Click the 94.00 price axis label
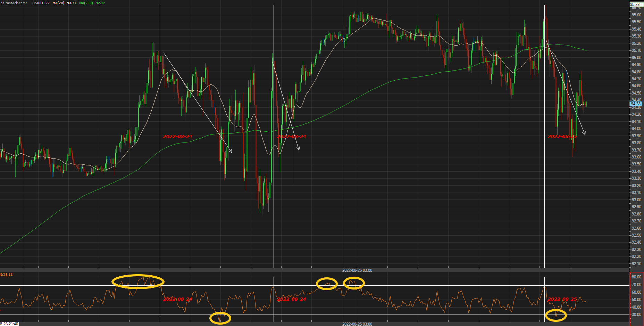The width and height of the screenshot is (644, 326). (x=636, y=129)
